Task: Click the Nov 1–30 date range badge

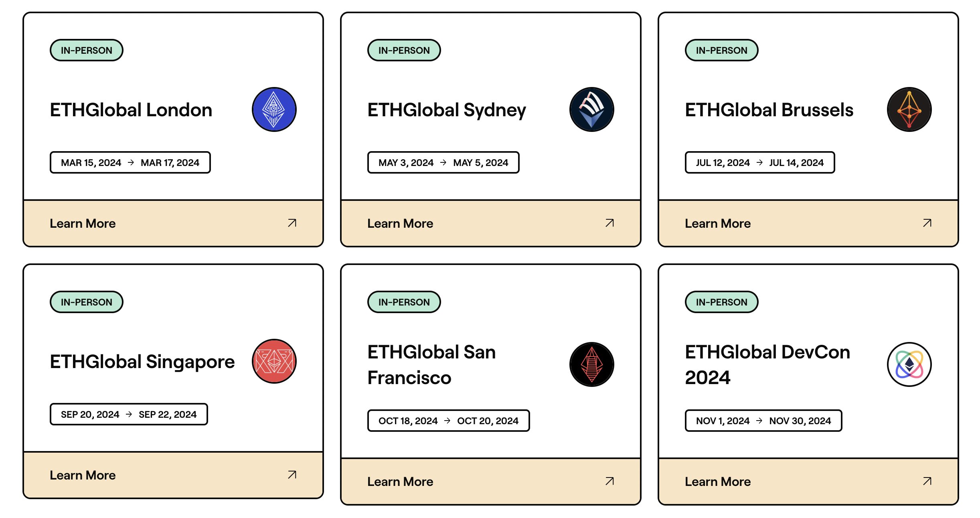Action: [x=763, y=421]
